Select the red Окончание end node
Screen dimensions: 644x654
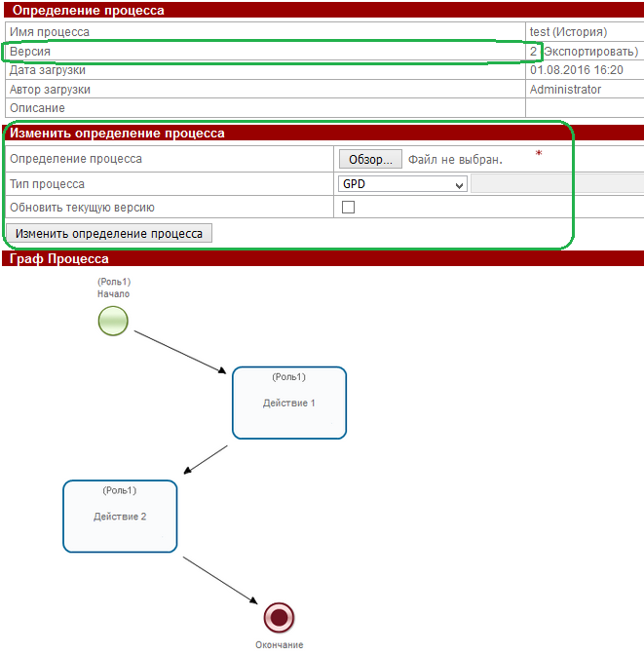click(x=279, y=617)
